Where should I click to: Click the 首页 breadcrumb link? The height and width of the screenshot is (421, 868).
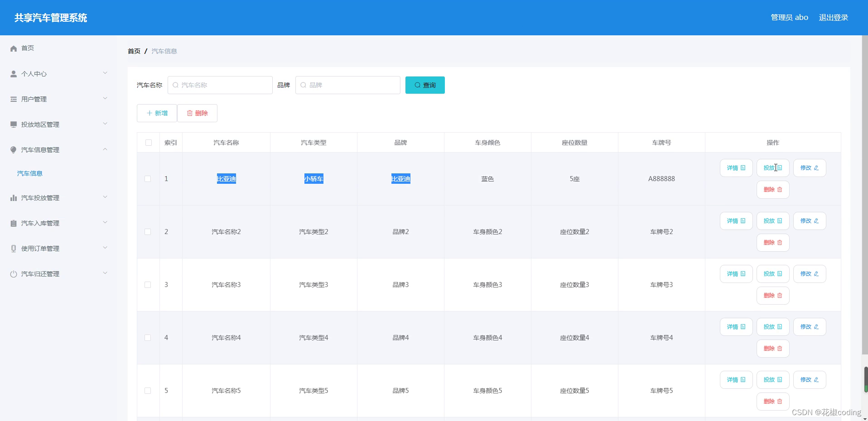coord(134,51)
